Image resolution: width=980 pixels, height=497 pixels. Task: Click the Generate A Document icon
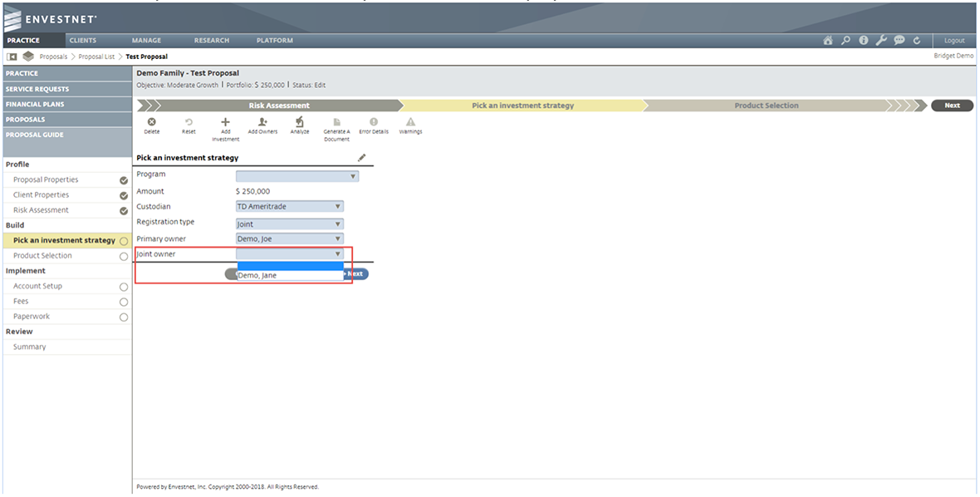(337, 122)
